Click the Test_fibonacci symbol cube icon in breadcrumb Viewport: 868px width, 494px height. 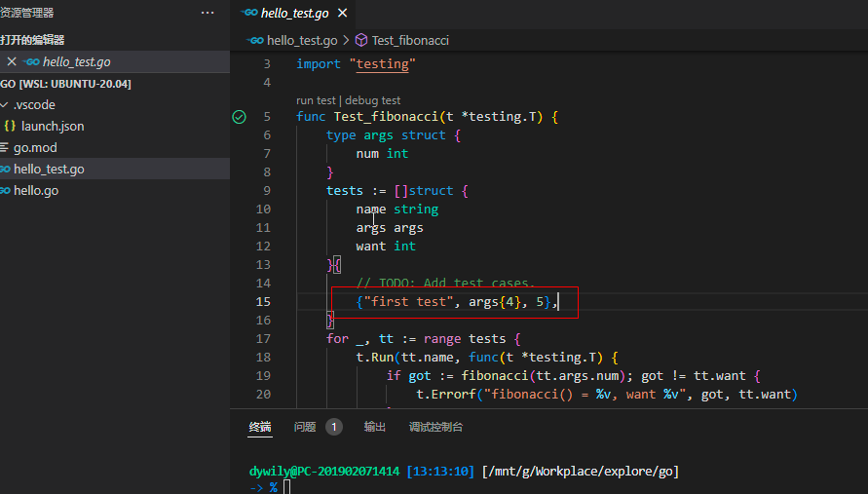[361, 40]
